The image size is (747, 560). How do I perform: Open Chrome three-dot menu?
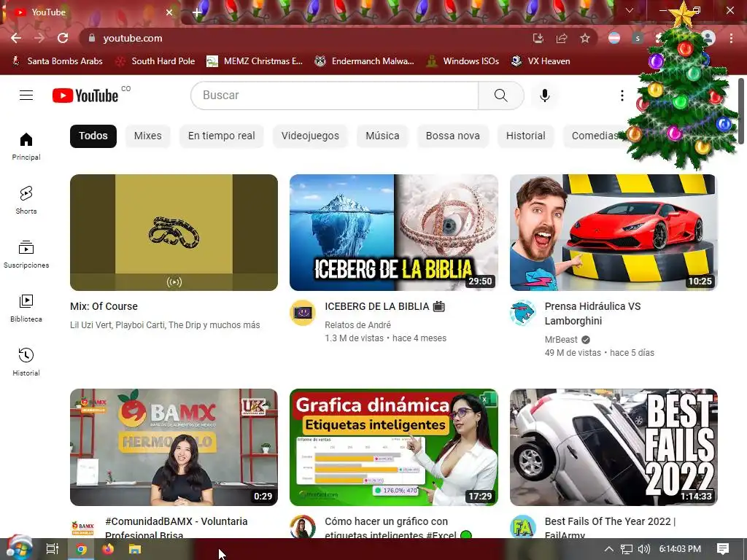pos(731,38)
